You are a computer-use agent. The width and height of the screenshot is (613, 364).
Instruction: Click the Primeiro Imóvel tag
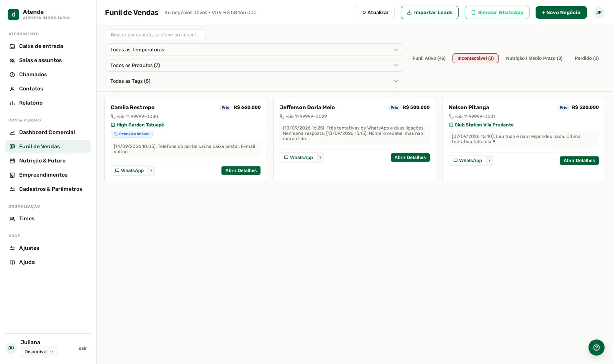coord(132,134)
